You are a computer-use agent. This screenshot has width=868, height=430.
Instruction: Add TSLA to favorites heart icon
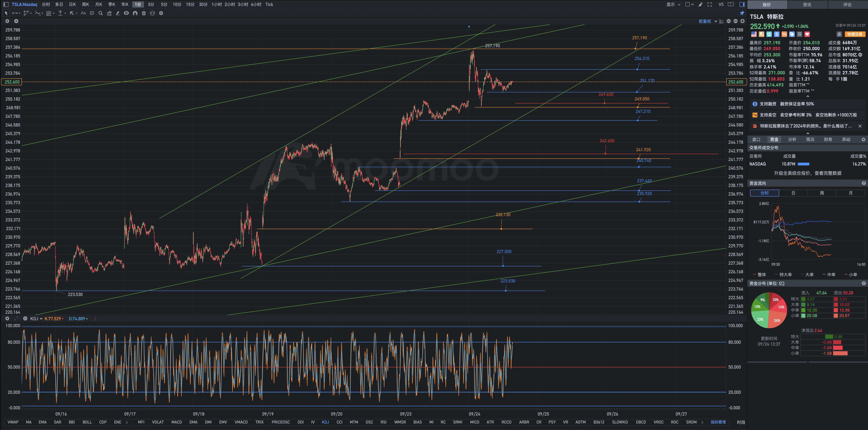coord(807,34)
